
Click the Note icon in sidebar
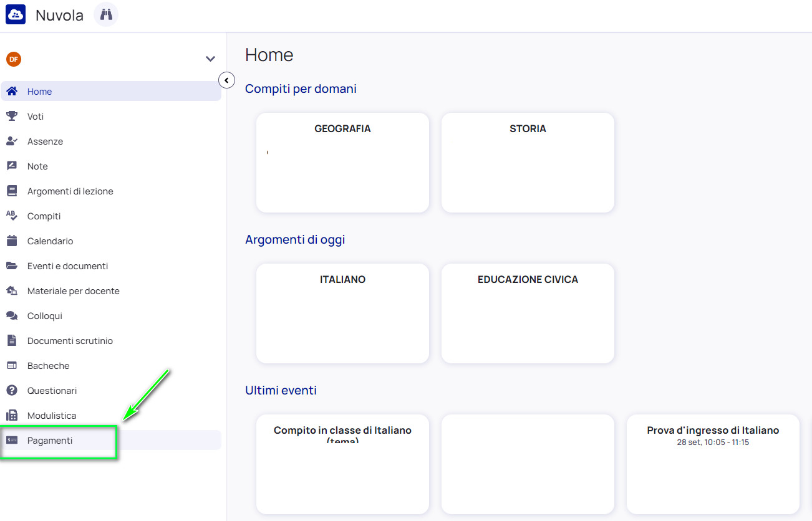(x=12, y=166)
